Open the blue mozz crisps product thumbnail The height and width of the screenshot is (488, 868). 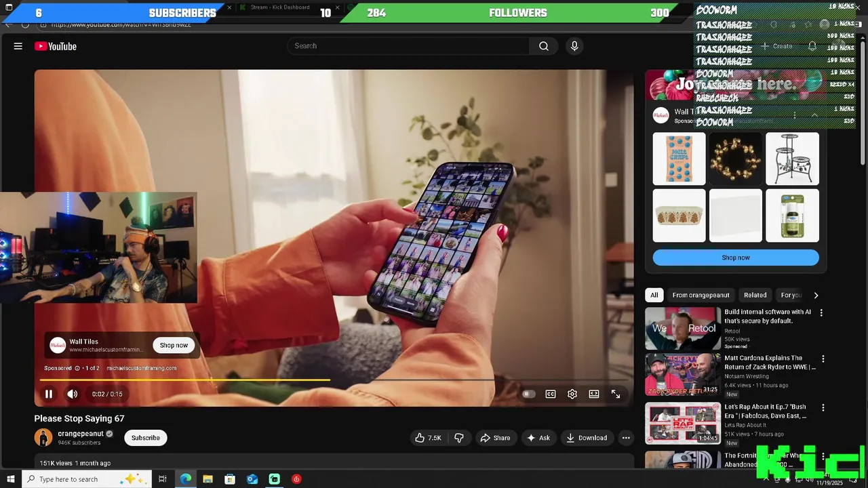(679, 159)
